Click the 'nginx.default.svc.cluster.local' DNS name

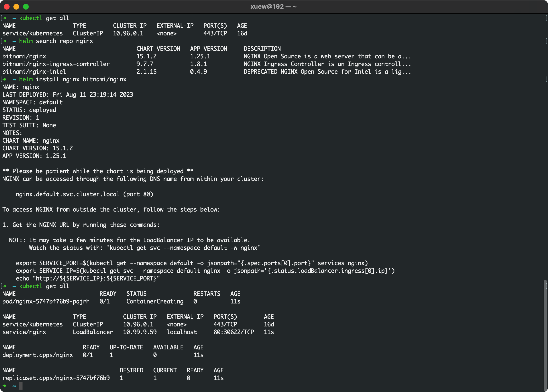[x=68, y=194]
